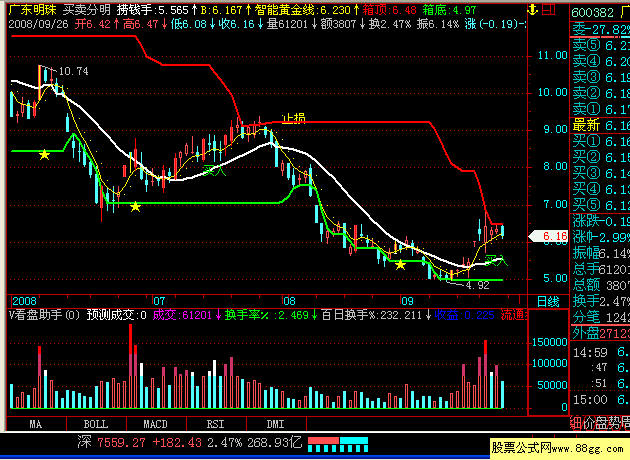The image size is (630, 460).
Task: Open the 细 tab in the quote panel
Action: click(576, 423)
